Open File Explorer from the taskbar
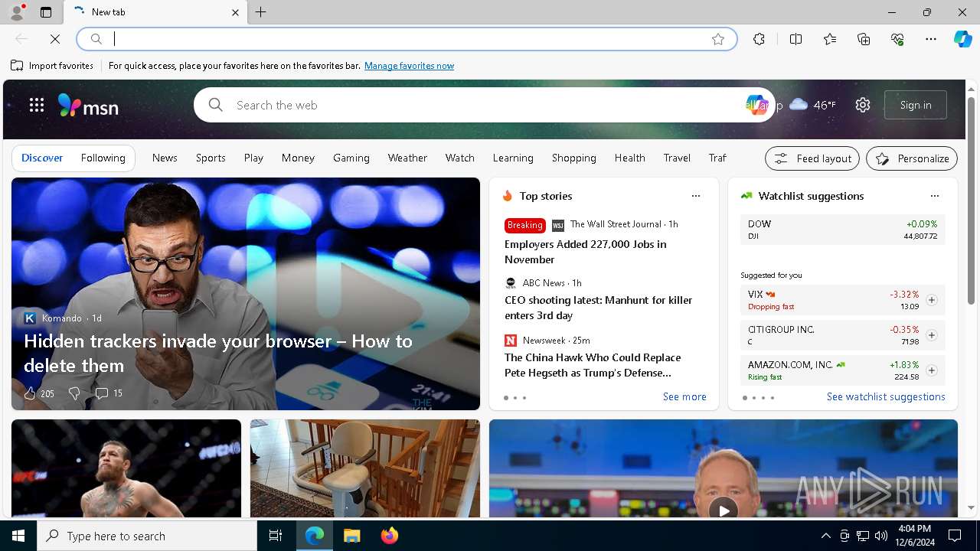 351,536
